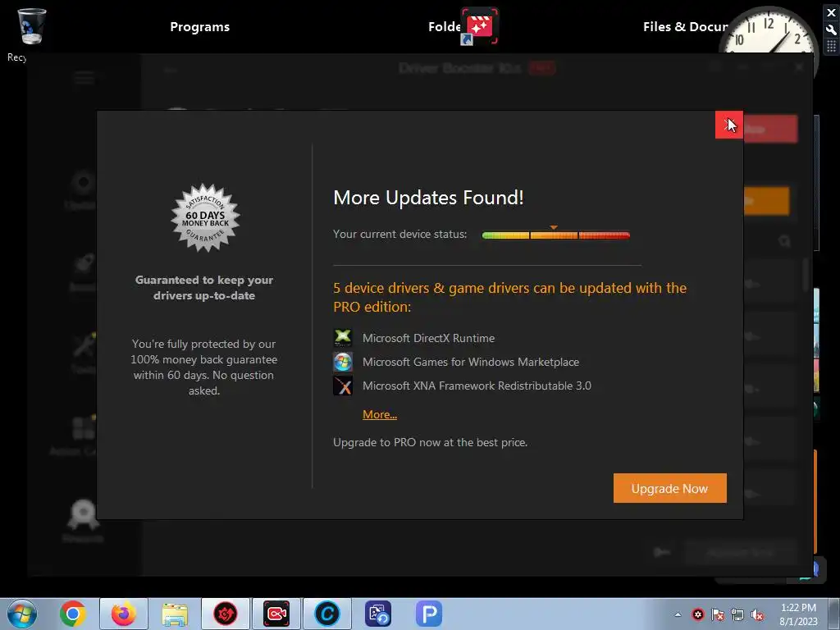Screen dimensions: 840x630
Task: Click the clock gadget drag handle
Action: pos(832,47)
